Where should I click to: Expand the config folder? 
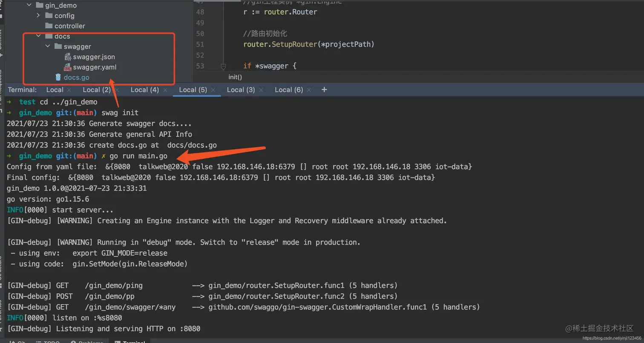click(x=38, y=15)
